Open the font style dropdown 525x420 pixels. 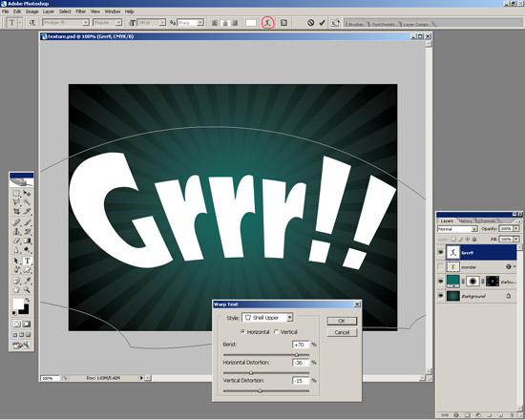[x=118, y=23]
